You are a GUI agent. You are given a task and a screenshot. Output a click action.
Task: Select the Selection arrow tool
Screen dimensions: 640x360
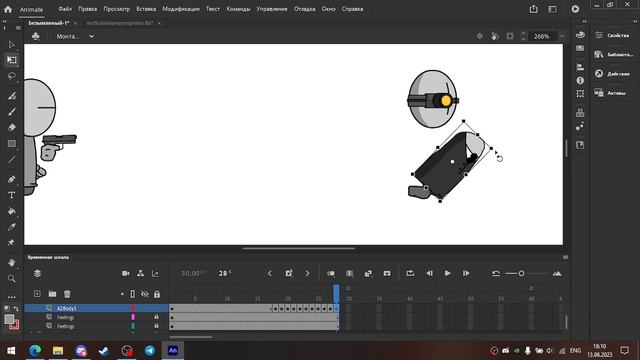(11, 44)
